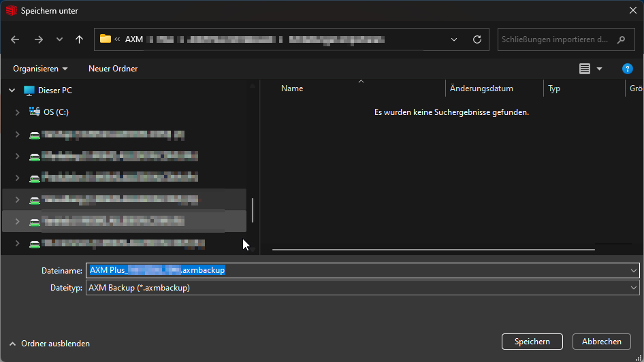644x362 pixels.
Task: Expand the OS (C:) tree node
Action: click(17, 112)
